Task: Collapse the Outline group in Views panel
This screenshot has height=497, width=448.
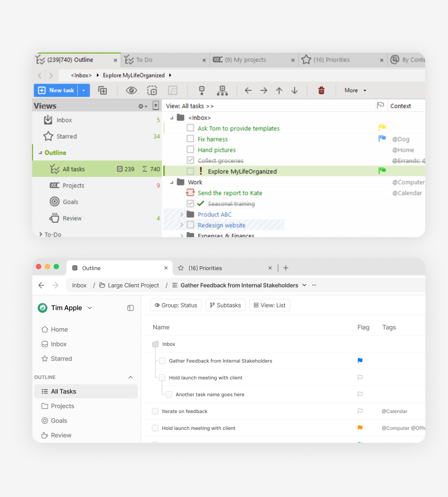Action: (x=40, y=153)
